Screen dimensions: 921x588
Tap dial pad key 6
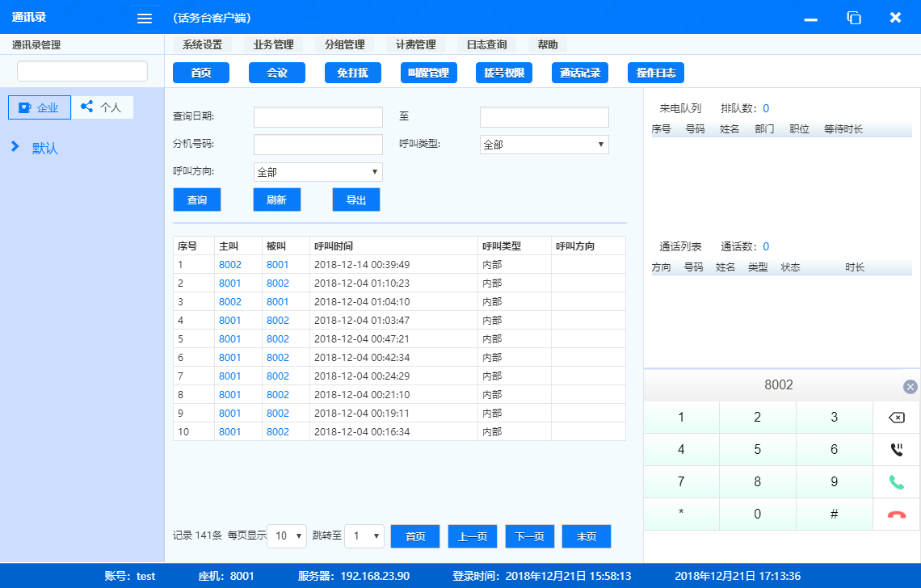834,450
